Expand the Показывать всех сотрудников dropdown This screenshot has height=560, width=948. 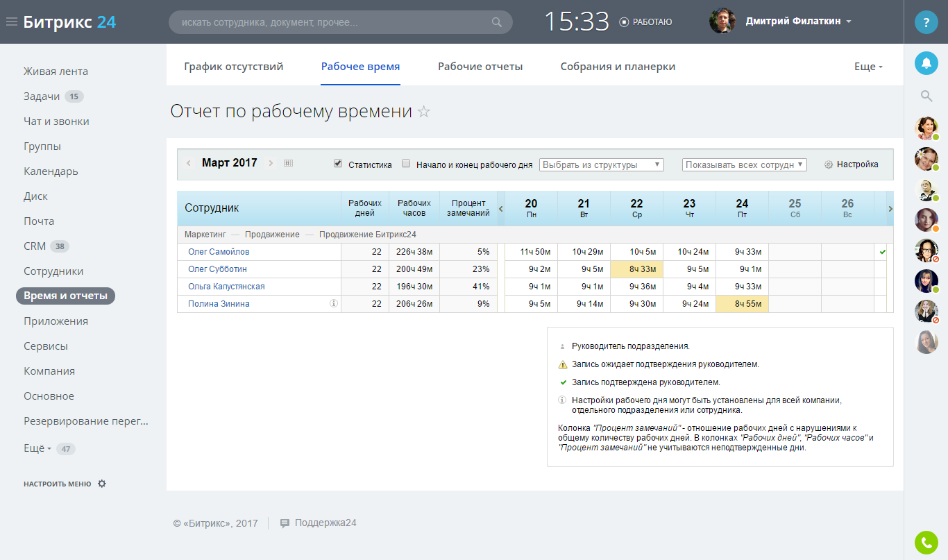point(745,165)
